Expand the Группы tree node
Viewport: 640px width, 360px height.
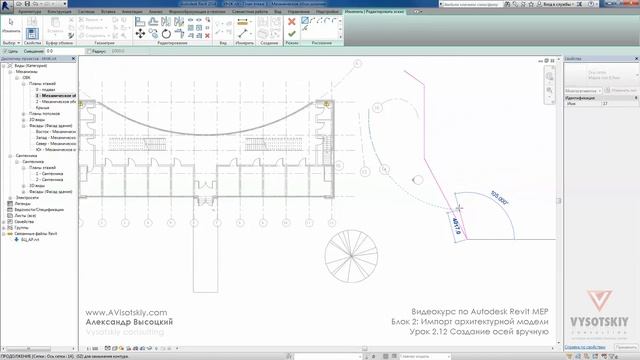4,228
